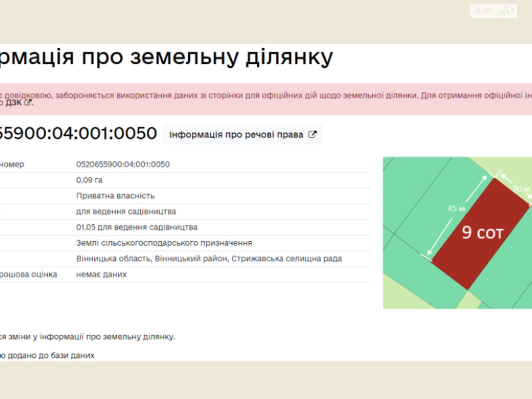Click the 'для ведення садівництва' purpose row value
The width and height of the screenshot is (532, 399).
[126, 211]
